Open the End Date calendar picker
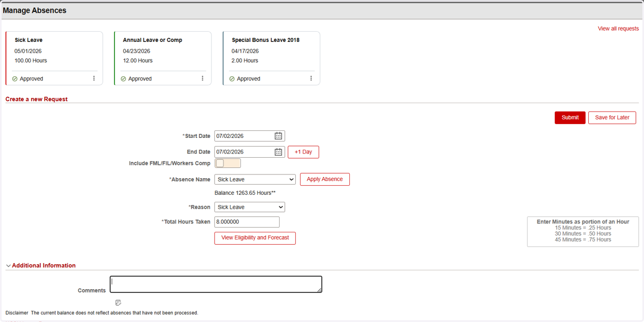This screenshot has height=322, width=644. pos(278,152)
